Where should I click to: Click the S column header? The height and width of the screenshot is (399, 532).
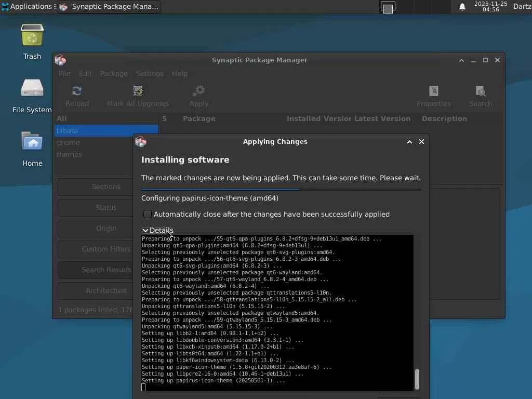pos(165,119)
